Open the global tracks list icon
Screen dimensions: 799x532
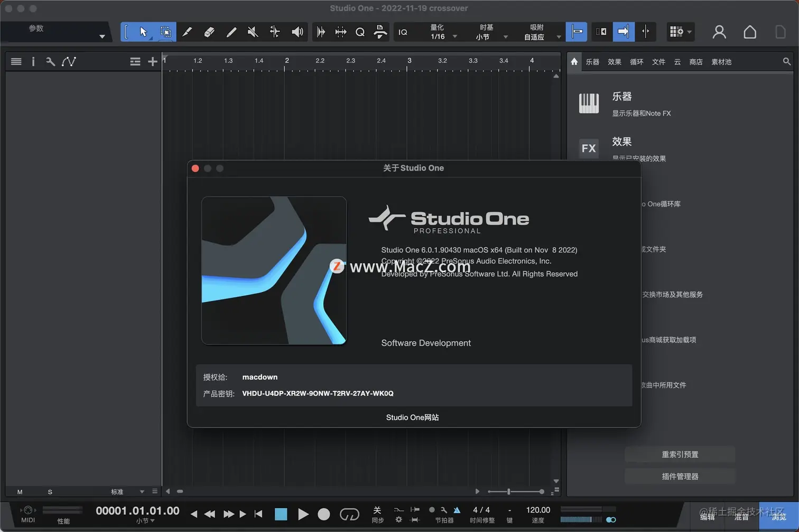pyautogui.click(x=135, y=62)
